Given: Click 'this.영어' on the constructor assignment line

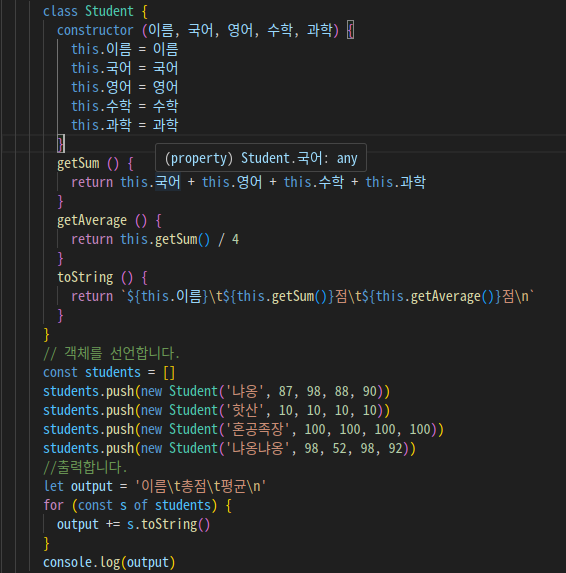Looking at the screenshot, I should coord(101,87).
